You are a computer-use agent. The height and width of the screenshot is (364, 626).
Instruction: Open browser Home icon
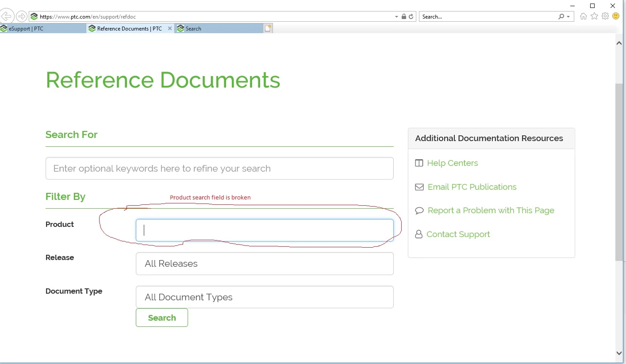point(584,16)
